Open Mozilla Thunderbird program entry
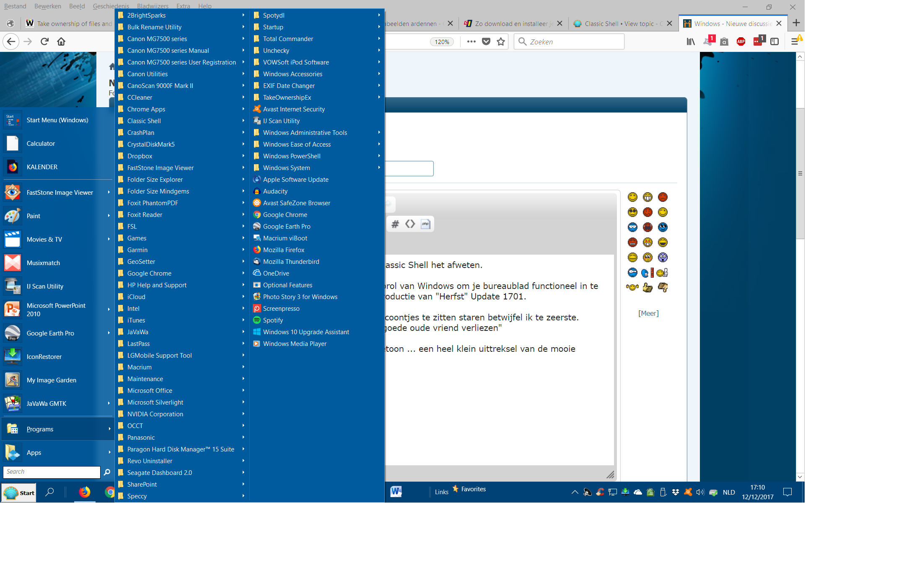The image size is (917, 588). pos(317,262)
